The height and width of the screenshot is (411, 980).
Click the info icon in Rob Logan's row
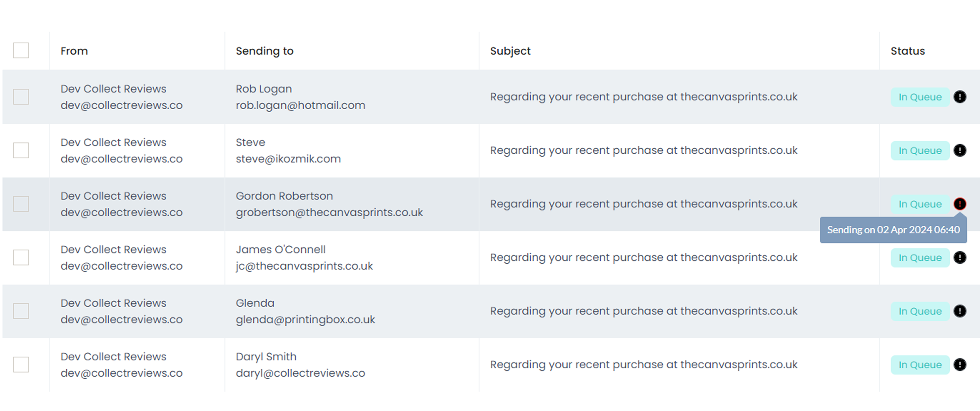coord(959,97)
